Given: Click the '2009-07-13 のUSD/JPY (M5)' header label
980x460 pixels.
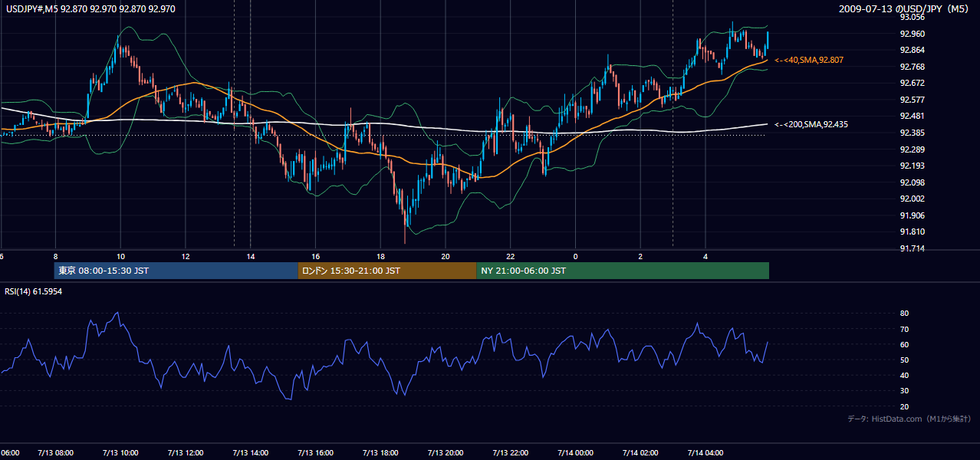Looking at the screenshot, I should (905, 8).
